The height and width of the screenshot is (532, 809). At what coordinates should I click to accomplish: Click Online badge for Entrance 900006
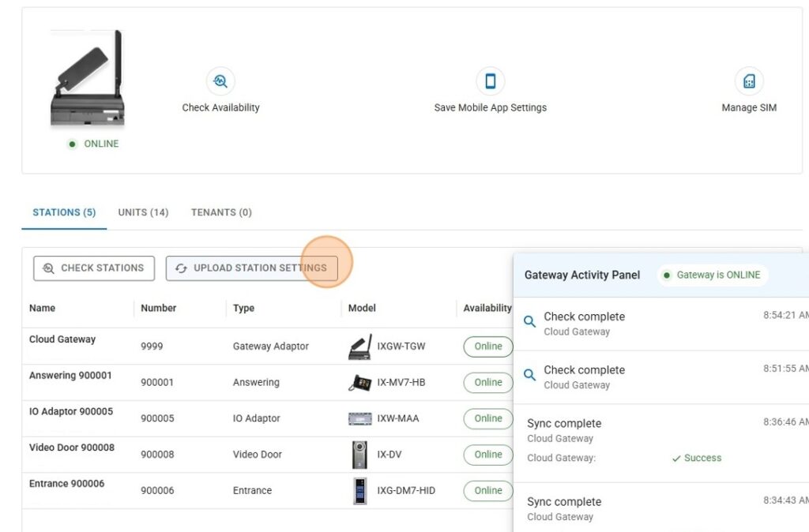[x=488, y=491]
